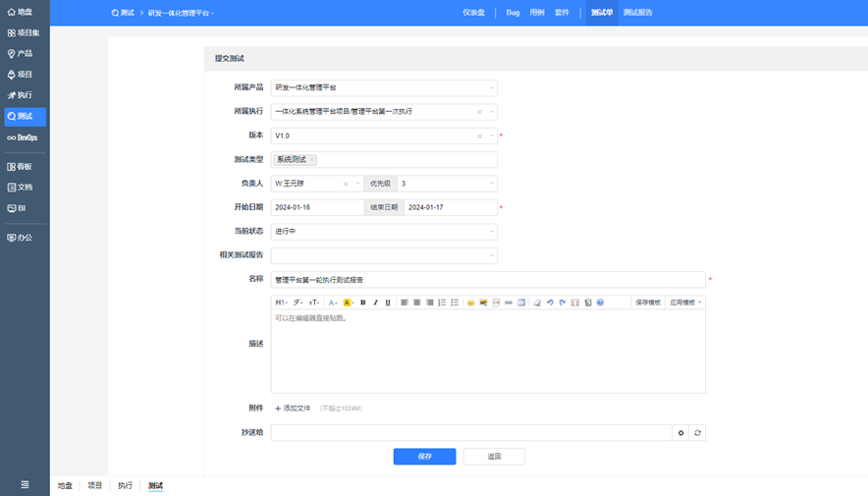The height and width of the screenshot is (496, 868).
Task: Clear formatting with eraser icon
Action: [x=537, y=303]
